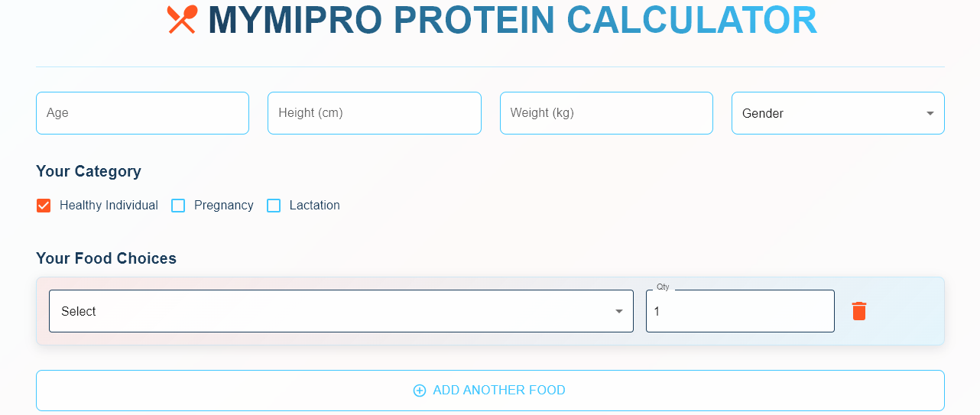Click the Gender dropdown arrow
The image size is (980, 415).
pyautogui.click(x=930, y=113)
